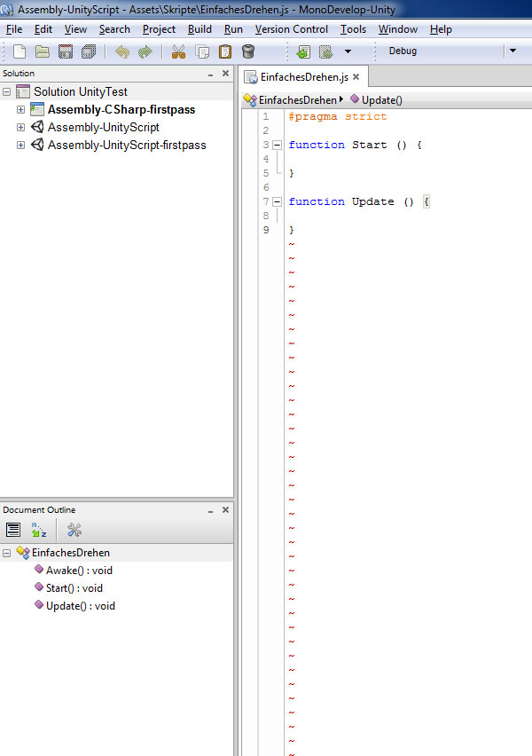Open the Run menu

(233, 29)
